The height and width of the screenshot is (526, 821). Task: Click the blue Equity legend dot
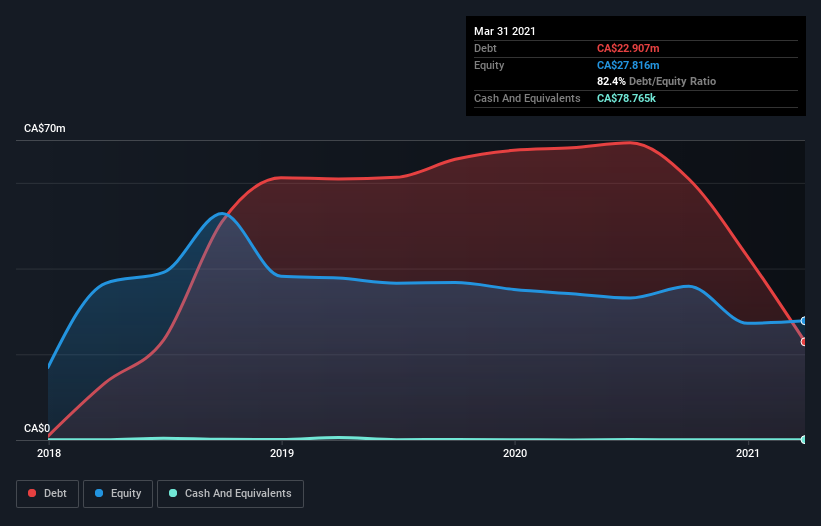[99, 493]
